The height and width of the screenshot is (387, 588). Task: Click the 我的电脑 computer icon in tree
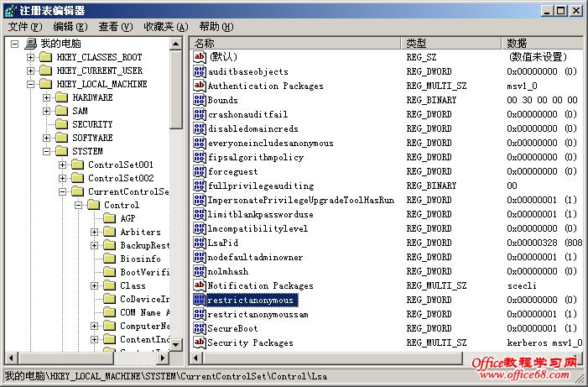30,44
